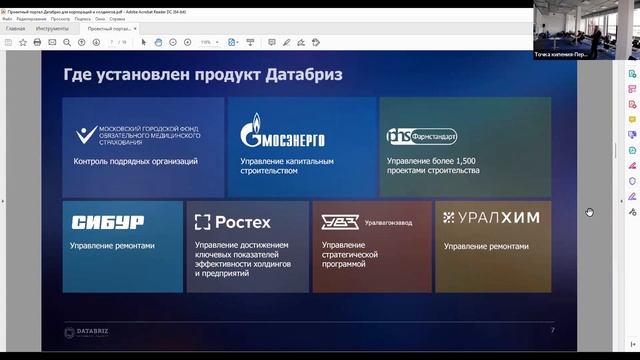Viewport: 640px width, 360px height.
Task: Open teal Compress PDF tool in right panel
Action: pyautogui.click(x=632, y=150)
